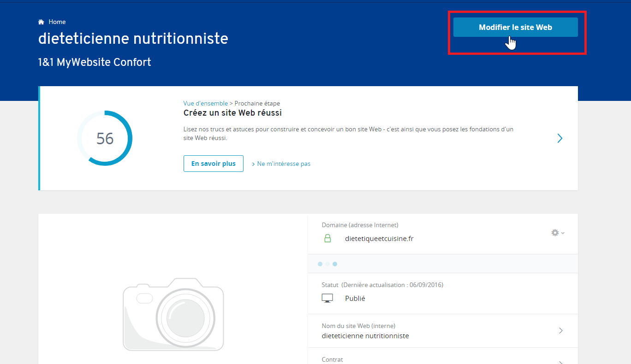Click the dieteticienne nutritionniste internal name
The width and height of the screenshot is (631, 364).
point(365,336)
